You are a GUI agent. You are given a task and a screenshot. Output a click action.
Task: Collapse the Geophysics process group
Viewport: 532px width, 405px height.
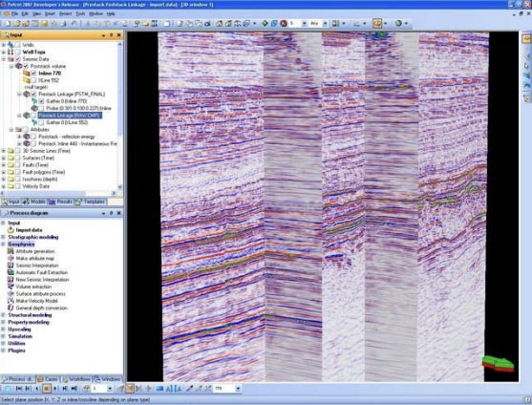(4, 245)
